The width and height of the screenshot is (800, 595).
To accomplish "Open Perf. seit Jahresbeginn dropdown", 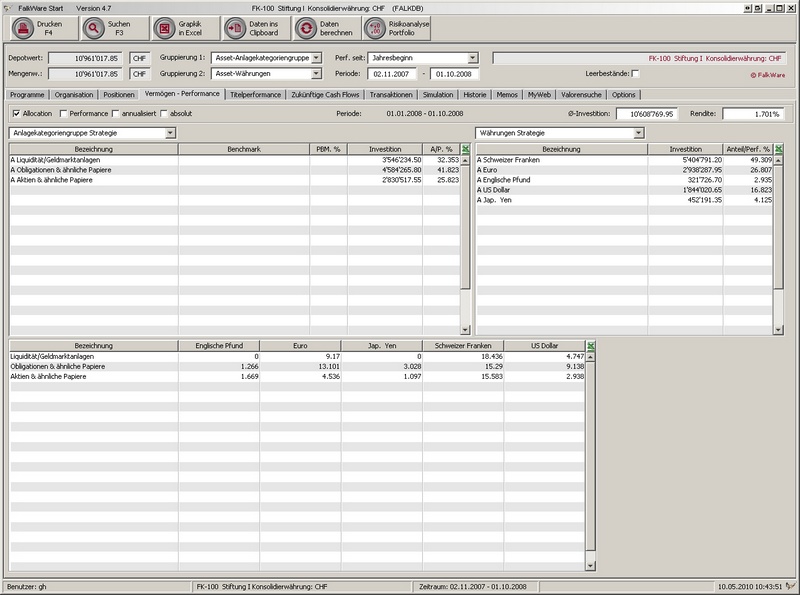I will click(472, 58).
